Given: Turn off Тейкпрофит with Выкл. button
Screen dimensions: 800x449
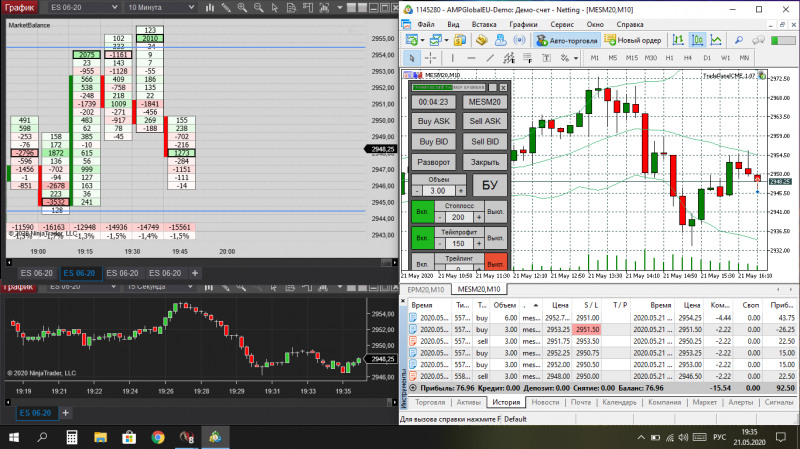Looking at the screenshot, I should (495, 238).
